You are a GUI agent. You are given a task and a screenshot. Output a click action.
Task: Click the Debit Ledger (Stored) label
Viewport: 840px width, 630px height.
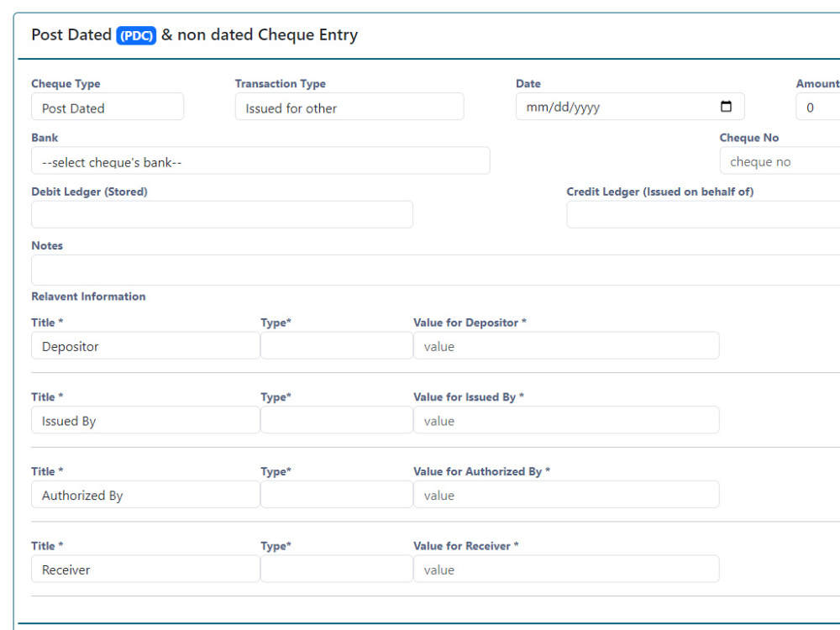point(90,192)
